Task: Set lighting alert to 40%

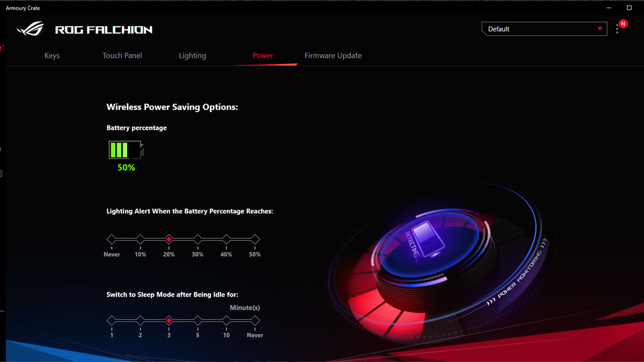Action: coord(226,239)
